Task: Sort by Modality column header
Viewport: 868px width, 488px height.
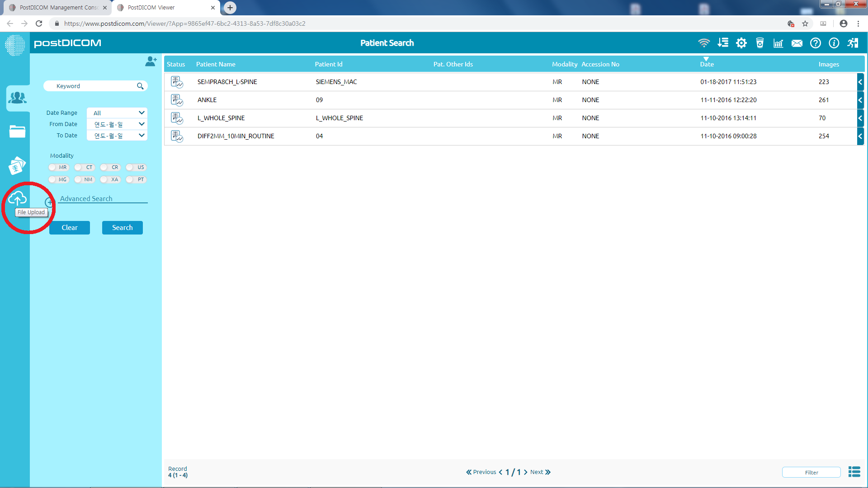Action: 565,64
